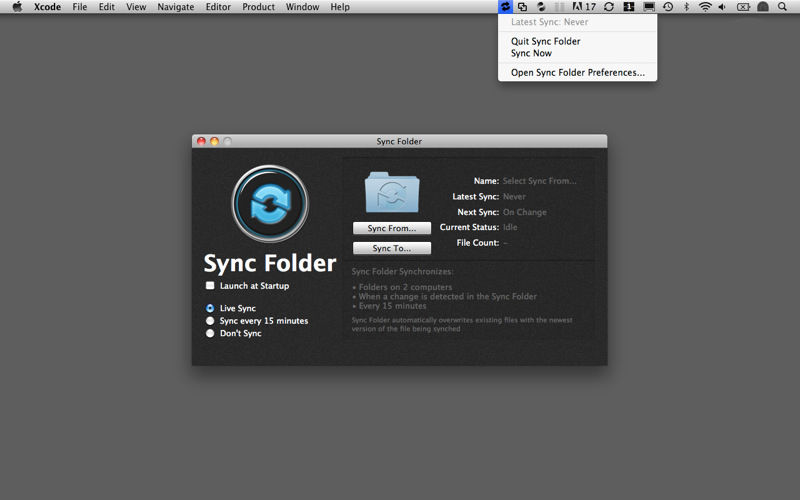Open Sync Folder Preferences... menu entry
Image resolution: width=800 pixels, height=500 pixels.
click(x=577, y=72)
